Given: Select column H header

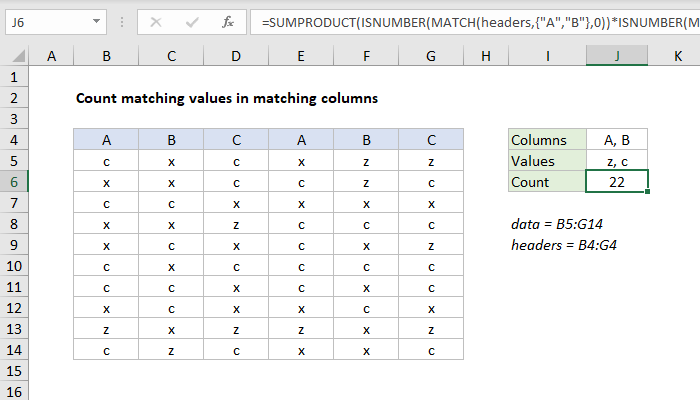Looking at the screenshot, I should (485, 58).
